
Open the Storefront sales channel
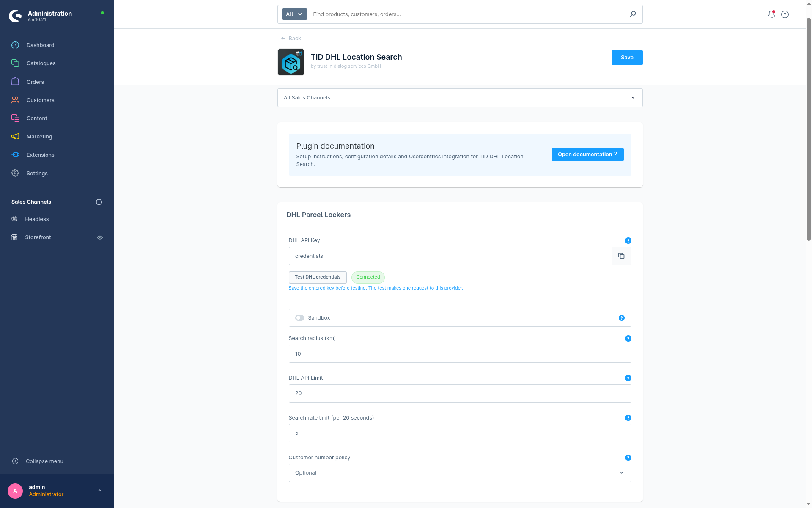click(x=38, y=237)
